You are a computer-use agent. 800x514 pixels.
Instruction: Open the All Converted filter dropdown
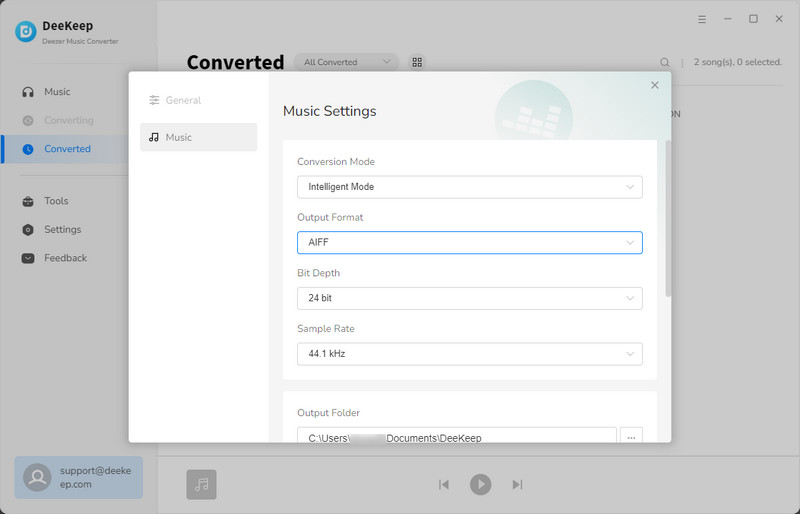click(346, 62)
